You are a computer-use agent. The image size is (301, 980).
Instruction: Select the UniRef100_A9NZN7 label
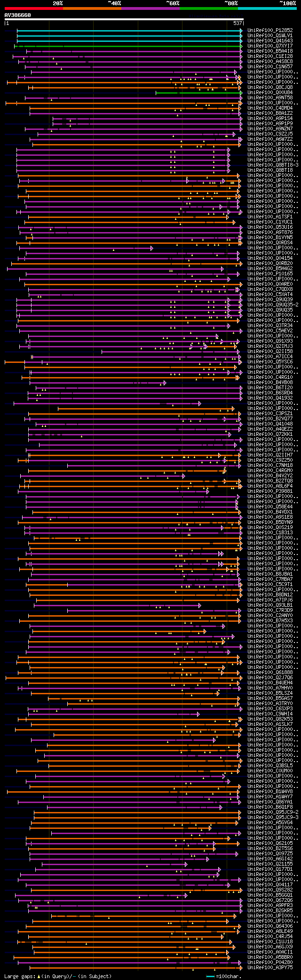pyautogui.click(x=270, y=129)
